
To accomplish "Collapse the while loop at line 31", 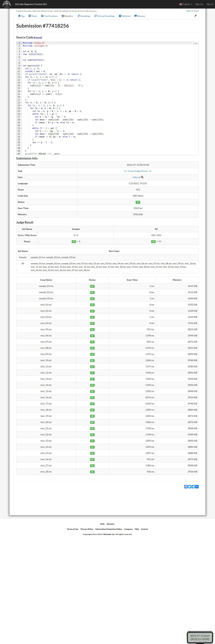I will pyautogui.click(x=21, y=128).
